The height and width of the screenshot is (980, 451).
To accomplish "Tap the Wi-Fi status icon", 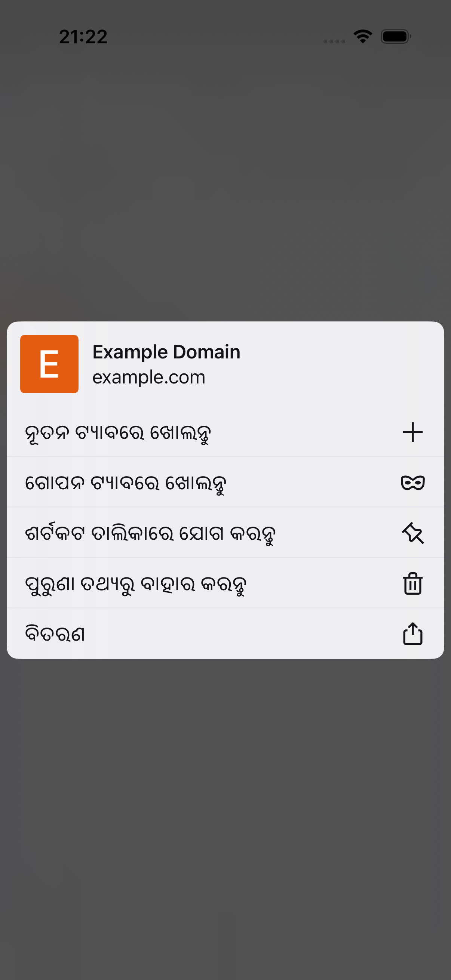I will (363, 37).
